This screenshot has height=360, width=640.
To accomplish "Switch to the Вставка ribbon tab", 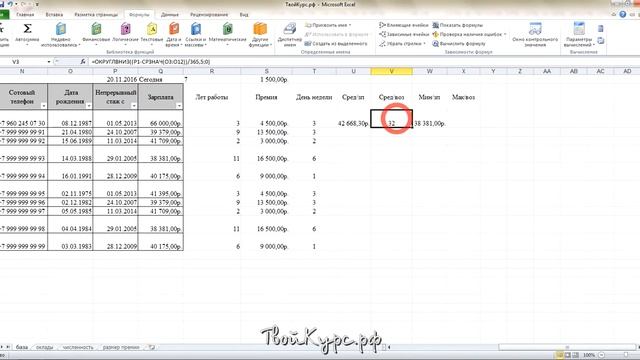I will pos(54,15).
